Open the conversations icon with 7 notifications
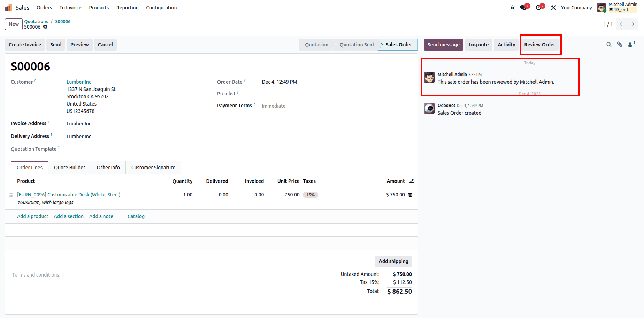644x318 pixels. coord(523,7)
